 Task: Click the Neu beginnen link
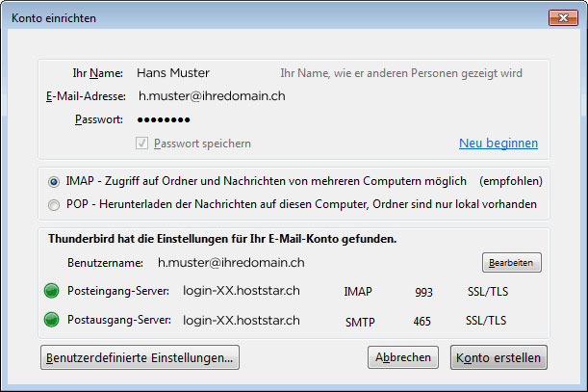(499, 144)
